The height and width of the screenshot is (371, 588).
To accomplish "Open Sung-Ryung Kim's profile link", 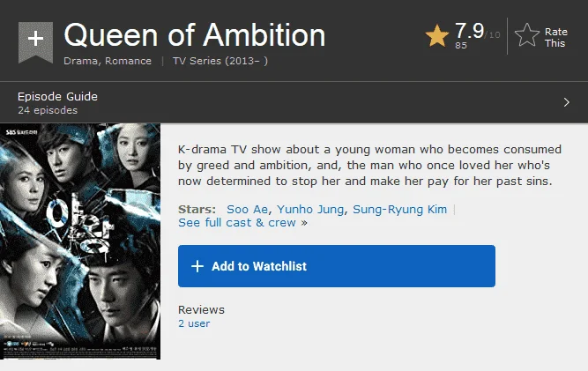I will (x=399, y=209).
